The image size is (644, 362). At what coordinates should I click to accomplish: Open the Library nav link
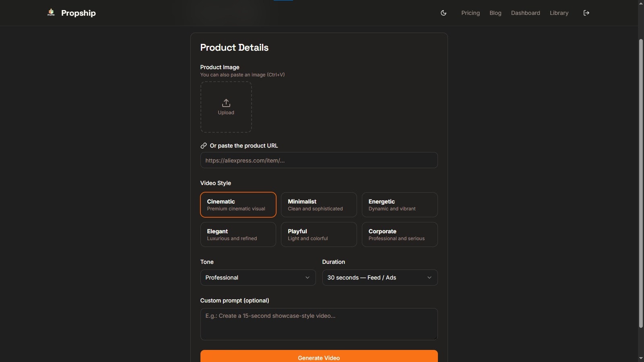tap(559, 13)
